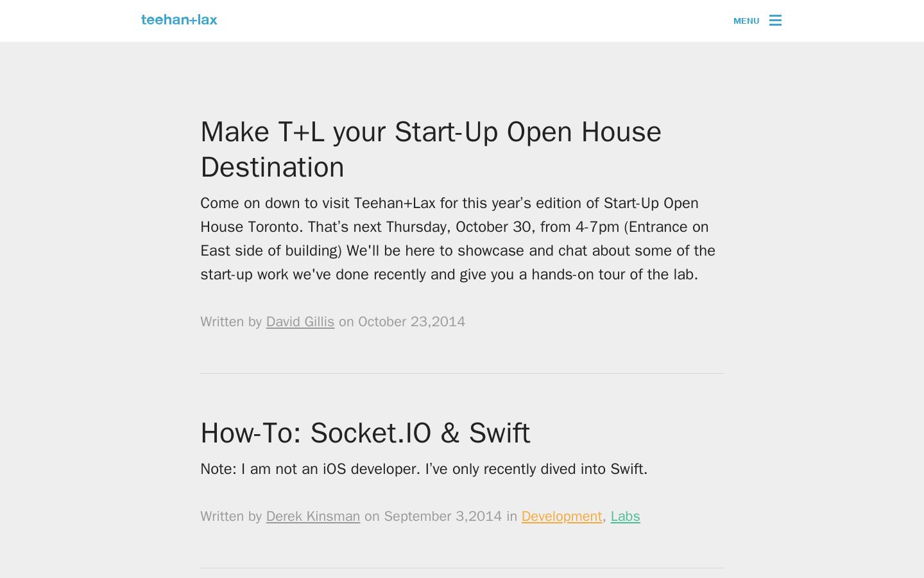Screen dimensions: 924x578
Task: Click the divider line below Socket.IO post
Action: (462, 568)
